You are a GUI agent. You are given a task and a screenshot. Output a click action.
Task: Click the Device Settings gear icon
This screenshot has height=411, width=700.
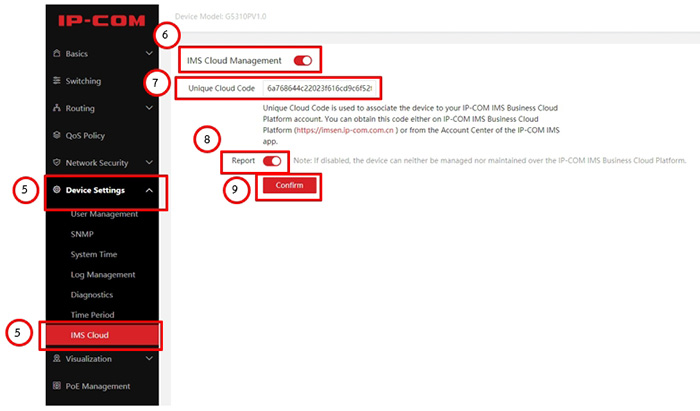(57, 189)
